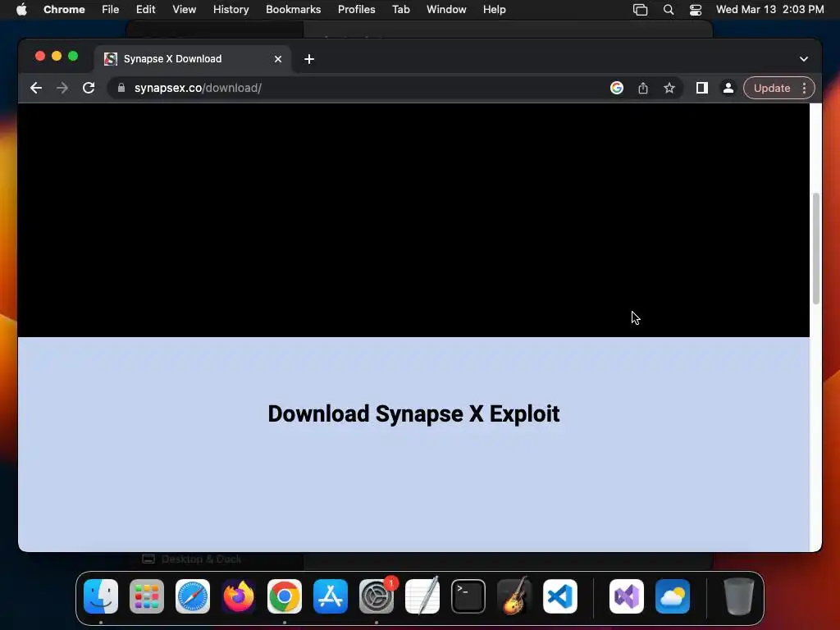Bookmark this page with the star
840x630 pixels.
coord(669,88)
